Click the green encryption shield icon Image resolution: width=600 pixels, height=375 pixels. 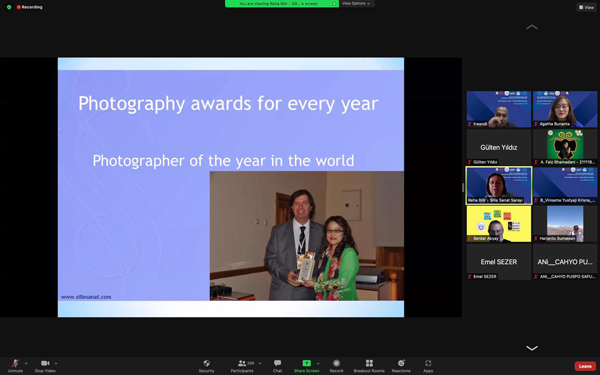[x=9, y=7]
